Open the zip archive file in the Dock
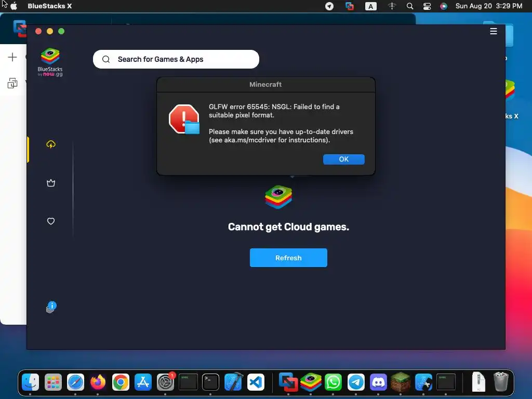This screenshot has height=399, width=532. (x=478, y=382)
